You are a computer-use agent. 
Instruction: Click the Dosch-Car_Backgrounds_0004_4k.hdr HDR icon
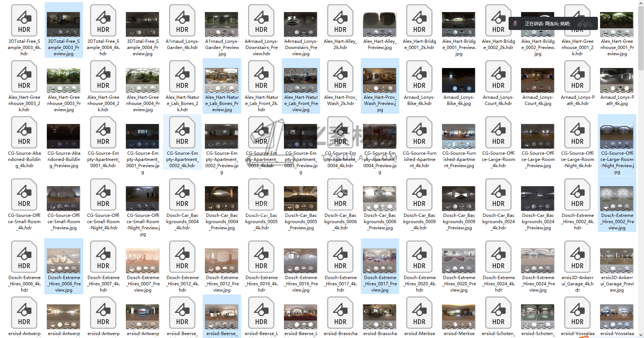182,195
